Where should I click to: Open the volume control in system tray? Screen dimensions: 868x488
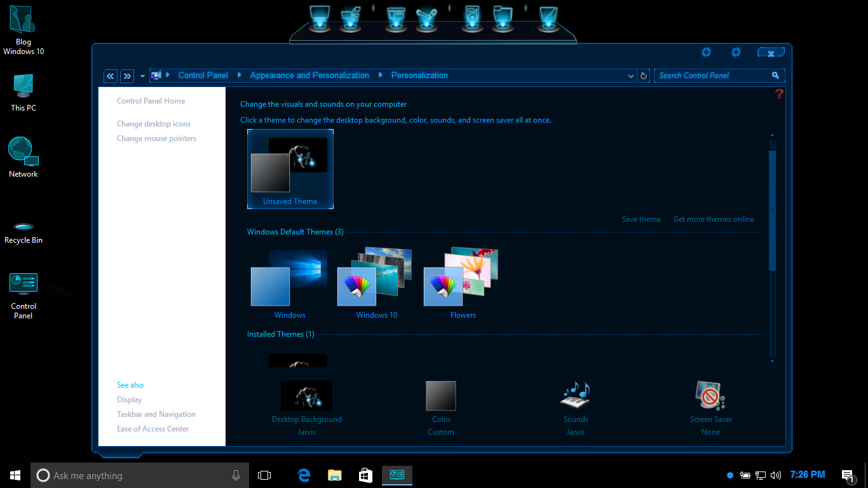775,475
